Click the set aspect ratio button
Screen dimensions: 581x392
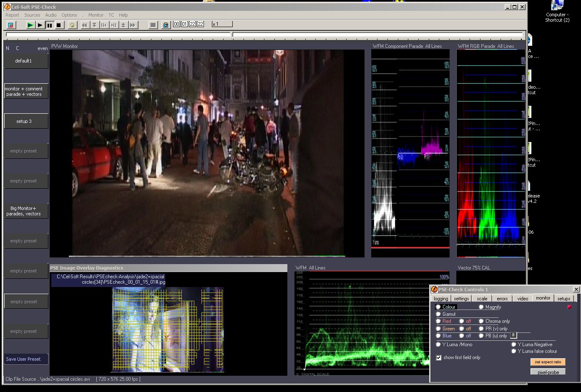click(x=548, y=362)
